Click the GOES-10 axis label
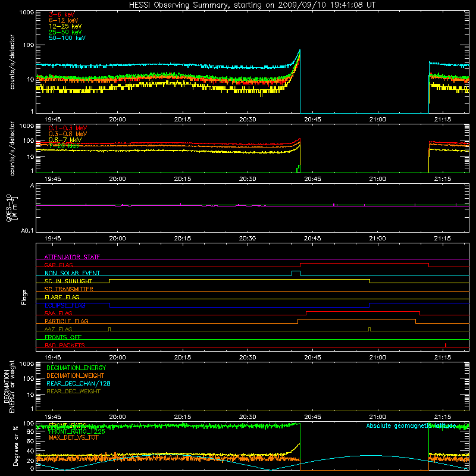The width and height of the screenshot is (476, 476). 11,208
